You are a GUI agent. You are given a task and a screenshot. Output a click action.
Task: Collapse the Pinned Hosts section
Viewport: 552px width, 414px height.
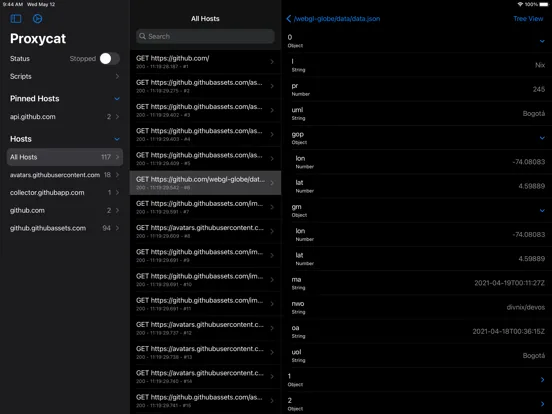(117, 99)
